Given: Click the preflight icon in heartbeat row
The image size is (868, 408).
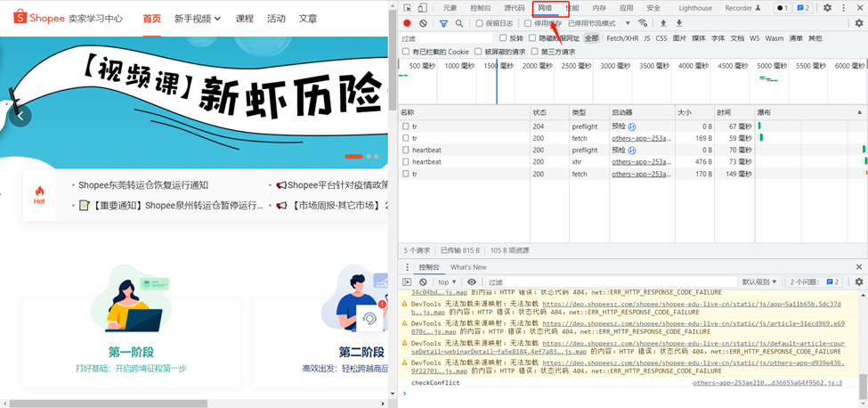Looking at the screenshot, I should click(631, 150).
